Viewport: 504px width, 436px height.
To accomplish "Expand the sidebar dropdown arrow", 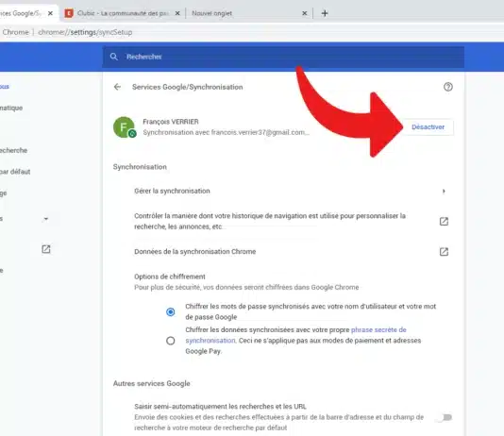I will pyautogui.click(x=46, y=219).
